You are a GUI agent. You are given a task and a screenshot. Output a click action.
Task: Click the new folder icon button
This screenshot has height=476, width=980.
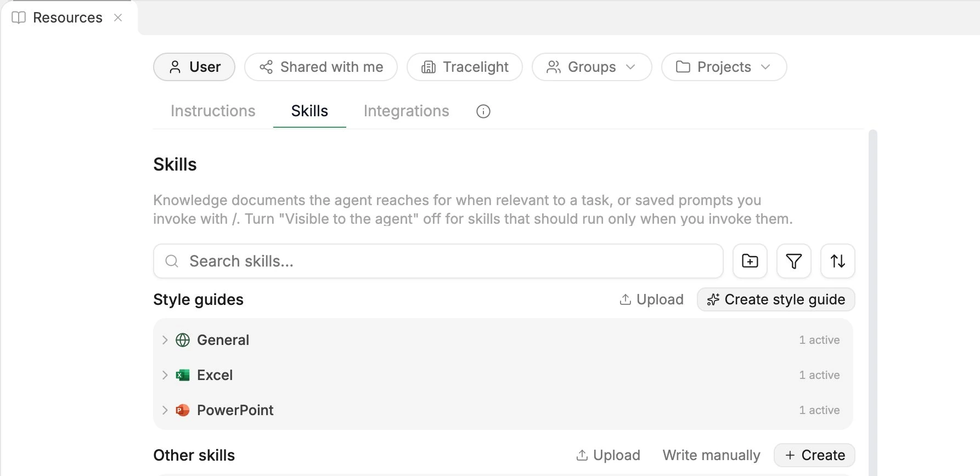[x=750, y=261]
